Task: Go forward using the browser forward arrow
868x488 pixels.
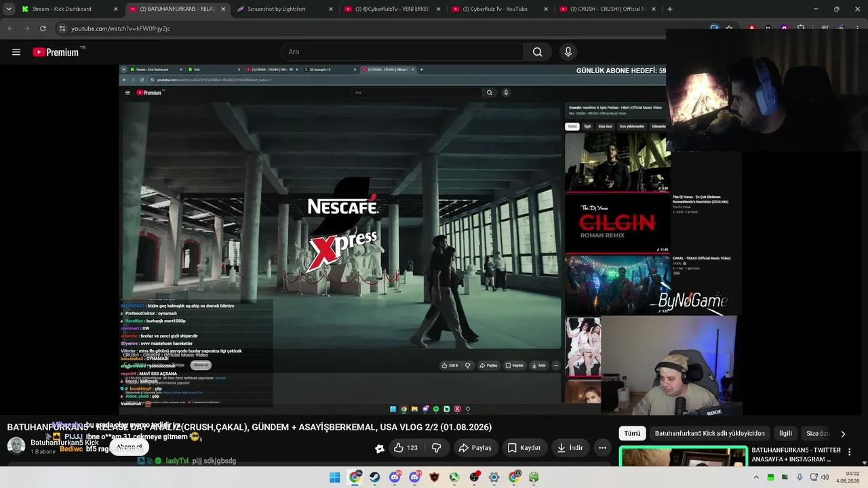Action: [26, 28]
